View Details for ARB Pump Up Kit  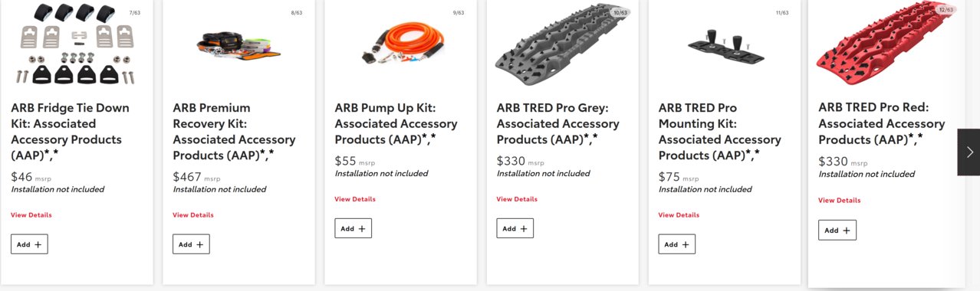point(355,199)
